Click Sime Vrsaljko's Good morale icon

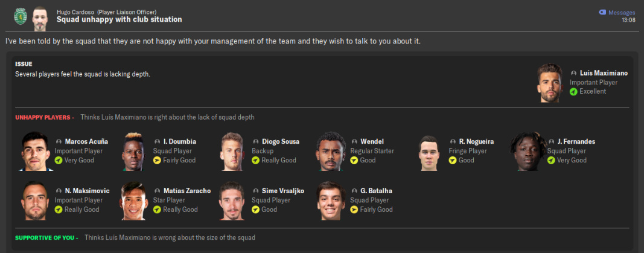tap(256, 210)
